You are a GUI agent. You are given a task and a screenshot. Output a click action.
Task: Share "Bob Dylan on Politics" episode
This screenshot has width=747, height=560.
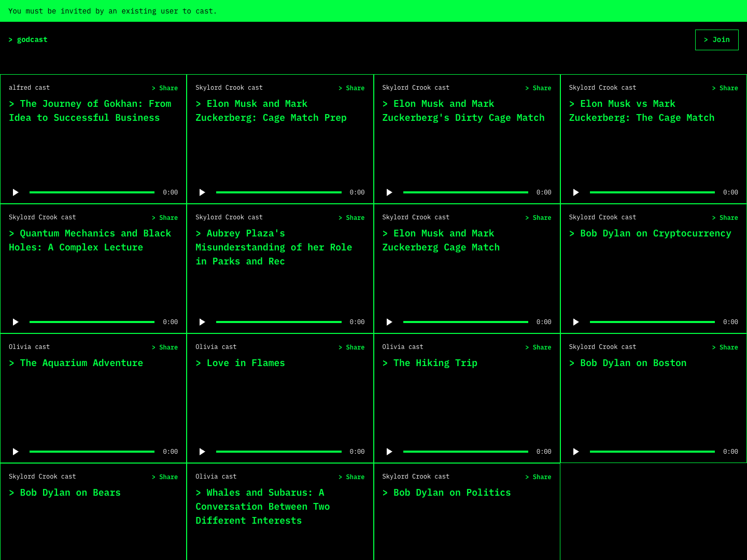(538, 477)
